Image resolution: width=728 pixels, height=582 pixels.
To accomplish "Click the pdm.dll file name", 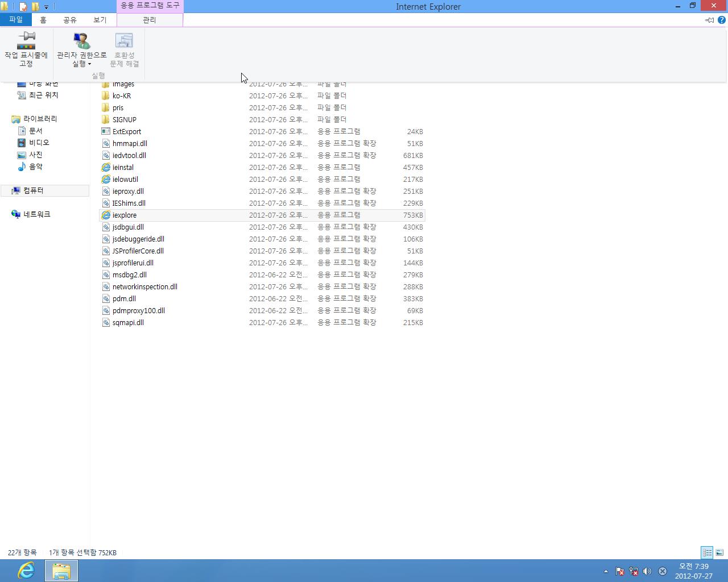I will [124, 298].
